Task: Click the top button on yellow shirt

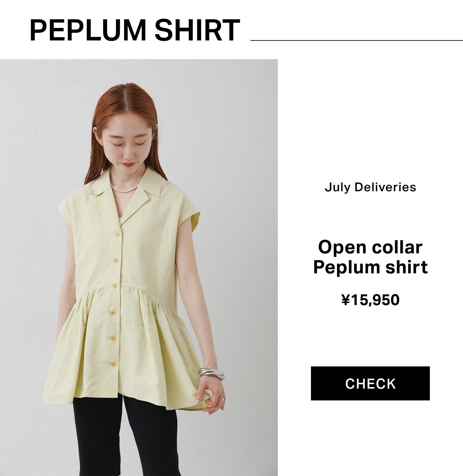Action: [117, 234]
